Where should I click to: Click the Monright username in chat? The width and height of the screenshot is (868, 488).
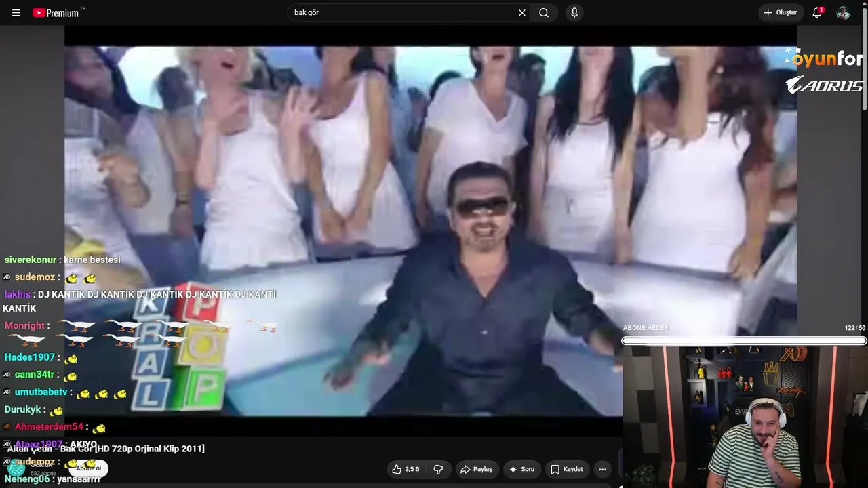pos(24,326)
